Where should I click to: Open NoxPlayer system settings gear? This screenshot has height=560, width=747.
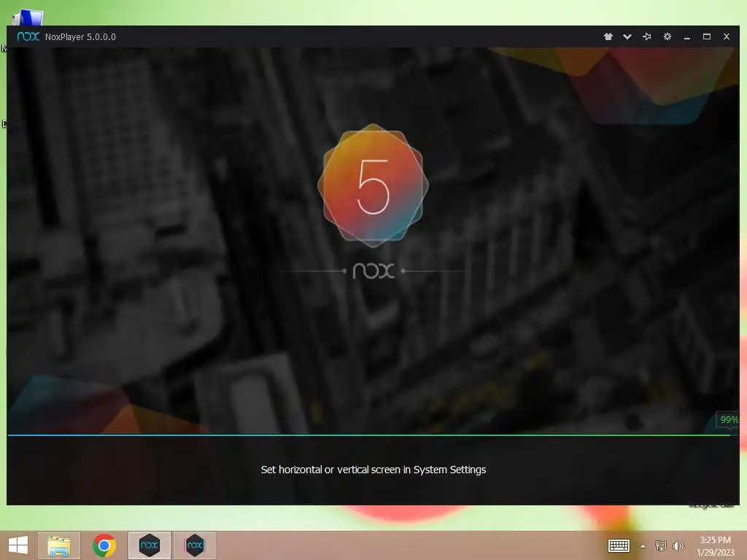(667, 36)
